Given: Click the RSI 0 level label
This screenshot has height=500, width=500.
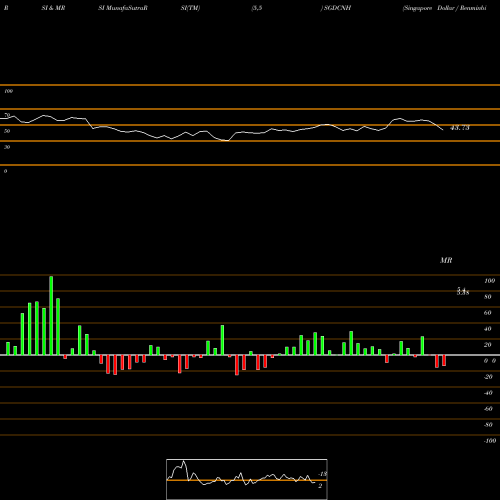Looking at the screenshot, I should (5, 171).
